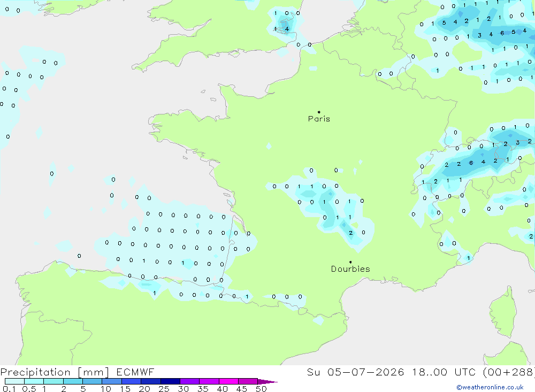535x392 pixels.
Task: Click the date Su 05-07-2026 text
Action: click(355, 372)
